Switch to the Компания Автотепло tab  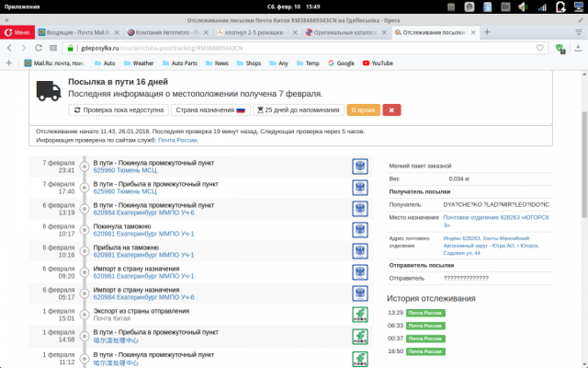coord(167,33)
